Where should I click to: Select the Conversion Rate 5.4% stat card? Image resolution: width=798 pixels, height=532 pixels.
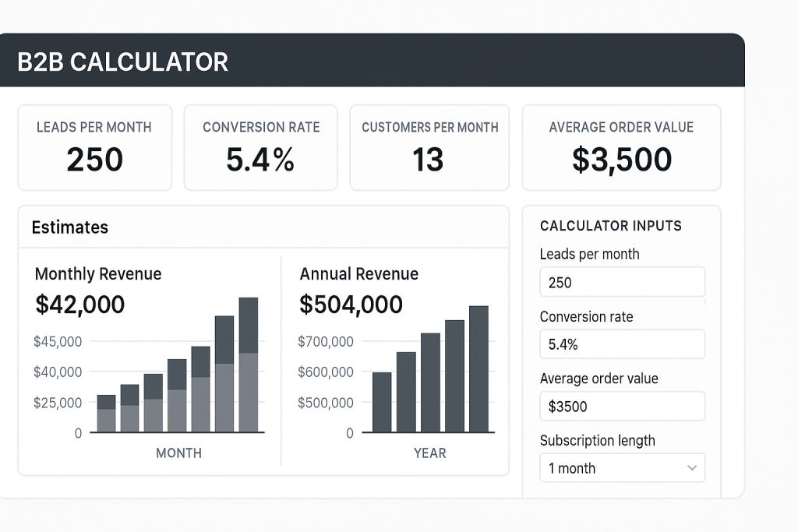coord(260,148)
